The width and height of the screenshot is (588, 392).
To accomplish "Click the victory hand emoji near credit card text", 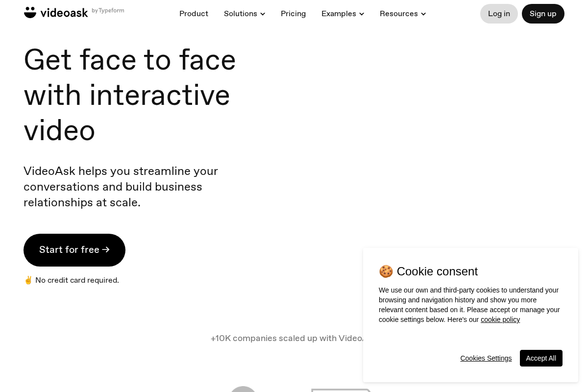I will [x=28, y=280].
